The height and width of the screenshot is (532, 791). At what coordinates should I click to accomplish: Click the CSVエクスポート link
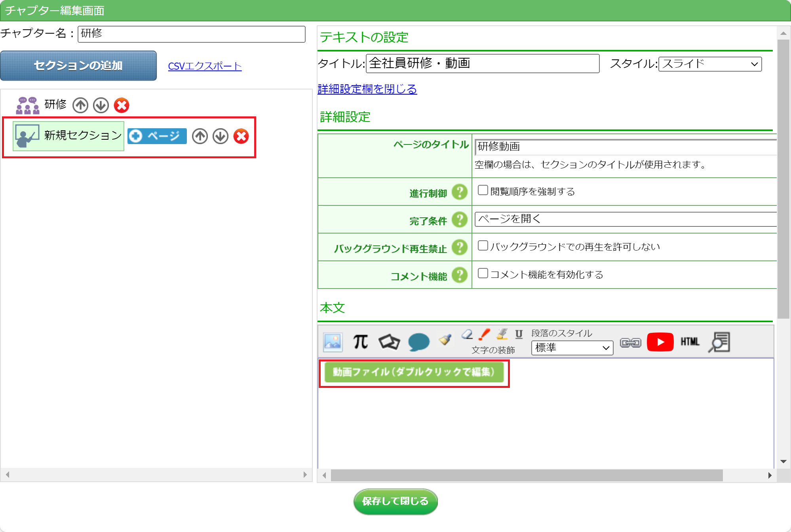click(205, 66)
